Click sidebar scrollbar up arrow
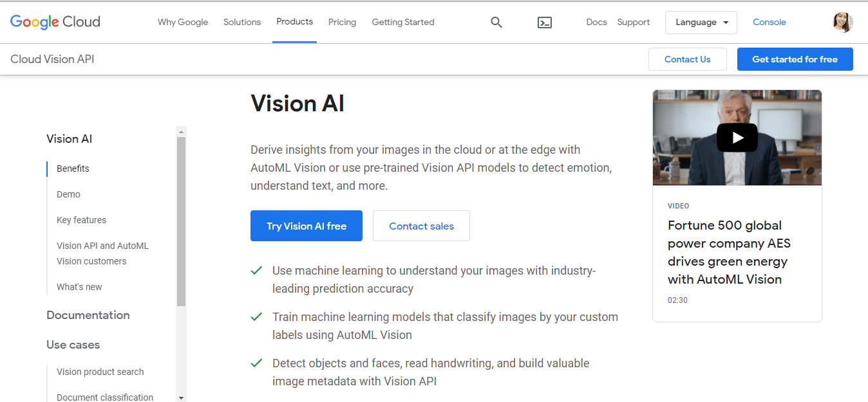The width and height of the screenshot is (868, 402). point(181,131)
